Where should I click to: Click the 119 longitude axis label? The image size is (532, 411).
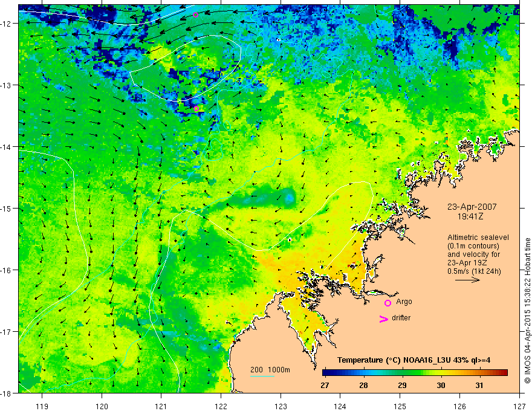[42, 406]
